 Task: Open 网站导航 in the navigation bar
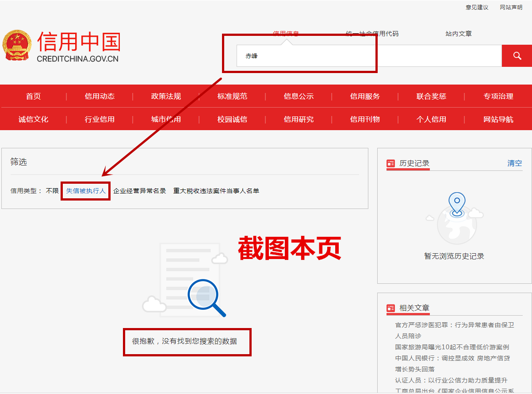tap(498, 119)
